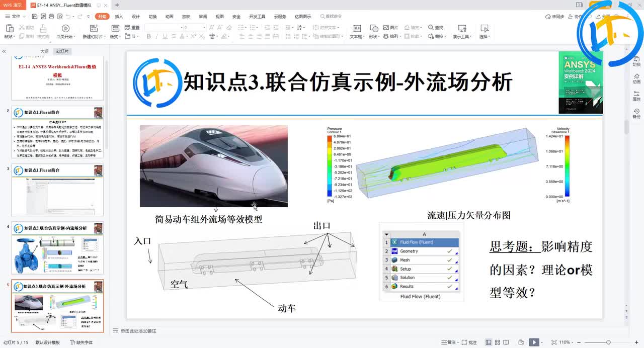Toggle Superscript formatting

click(194, 36)
